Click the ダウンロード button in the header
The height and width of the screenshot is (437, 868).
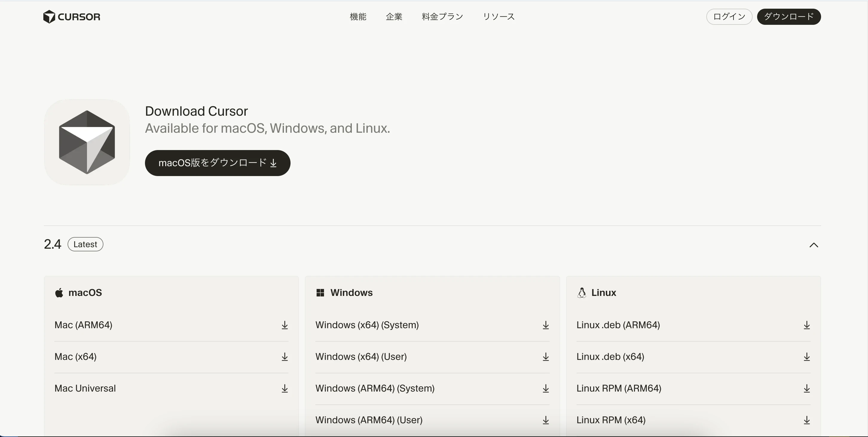click(789, 16)
